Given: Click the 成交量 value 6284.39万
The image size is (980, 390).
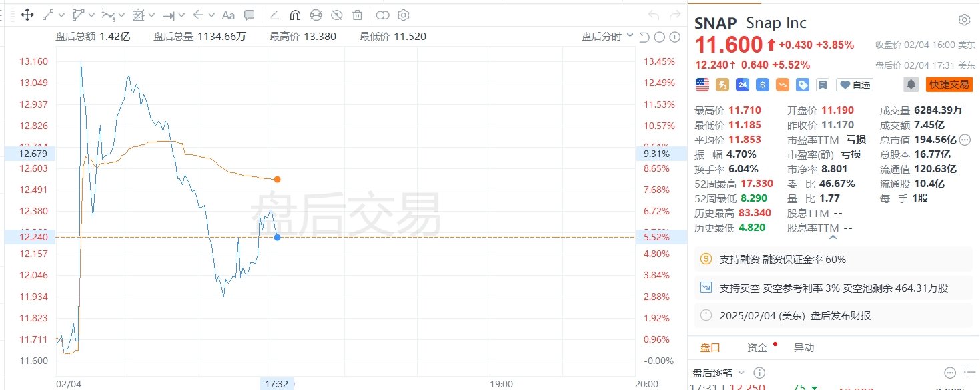Looking at the screenshot, I should pos(939,110).
